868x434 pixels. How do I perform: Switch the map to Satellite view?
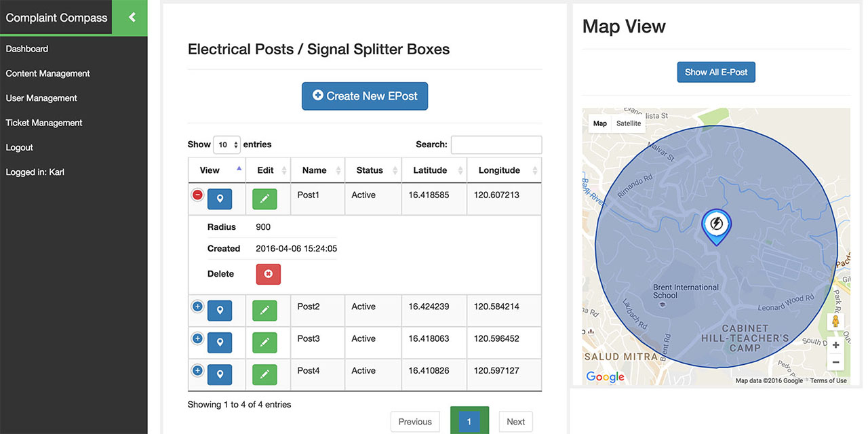coord(628,123)
